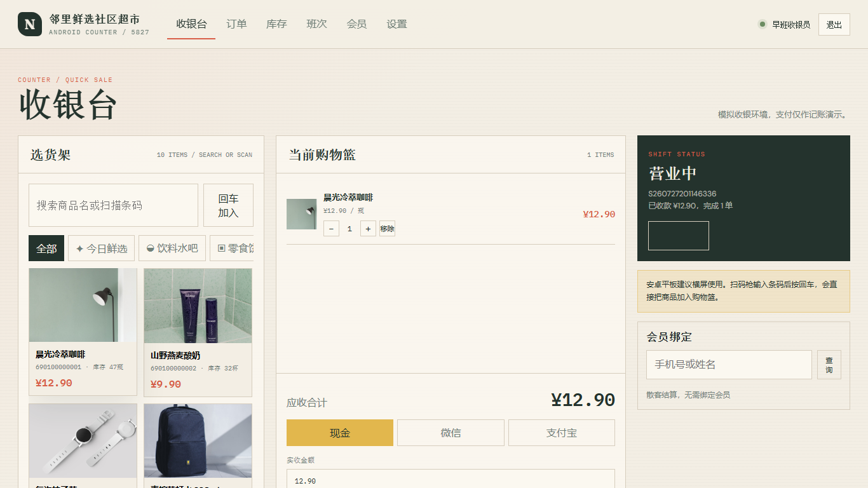Open the 库存 tab in the top navigation
The image size is (868, 488).
coord(276,24)
